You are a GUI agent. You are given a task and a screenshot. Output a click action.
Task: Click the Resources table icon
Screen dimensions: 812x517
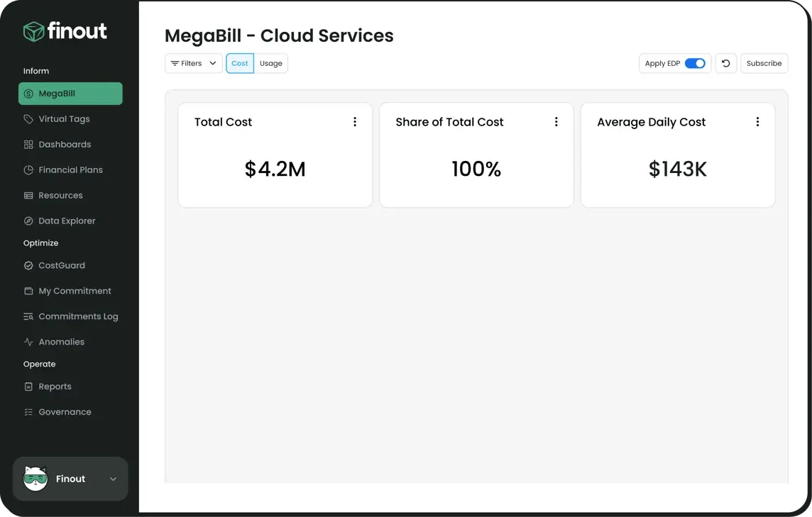click(28, 196)
